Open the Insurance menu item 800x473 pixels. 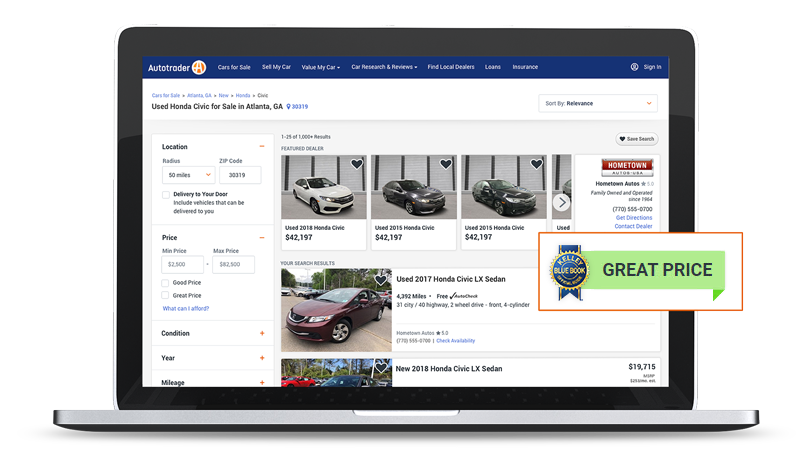pyautogui.click(x=525, y=67)
